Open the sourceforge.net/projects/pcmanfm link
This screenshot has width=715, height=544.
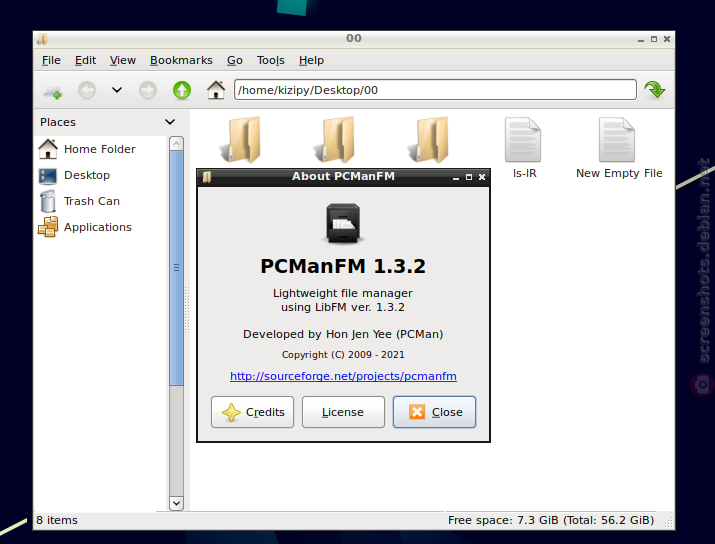[343, 376]
